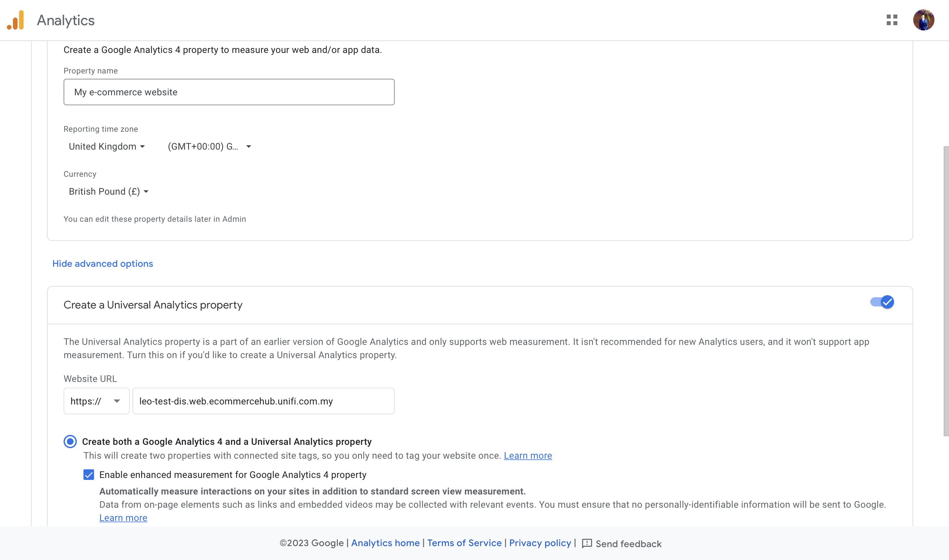Open the user account avatar menu
Image resolution: width=949 pixels, height=560 pixels.
pyautogui.click(x=923, y=20)
